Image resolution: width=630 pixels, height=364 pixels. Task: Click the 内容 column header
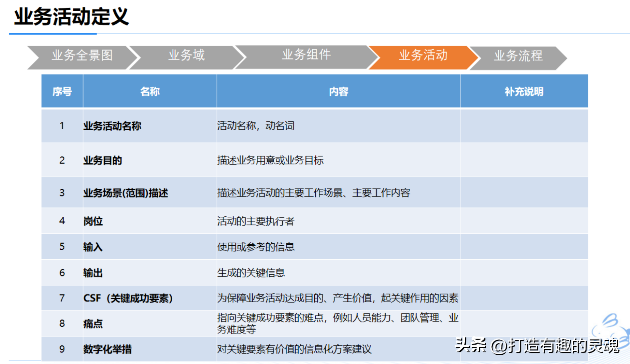click(x=338, y=91)
